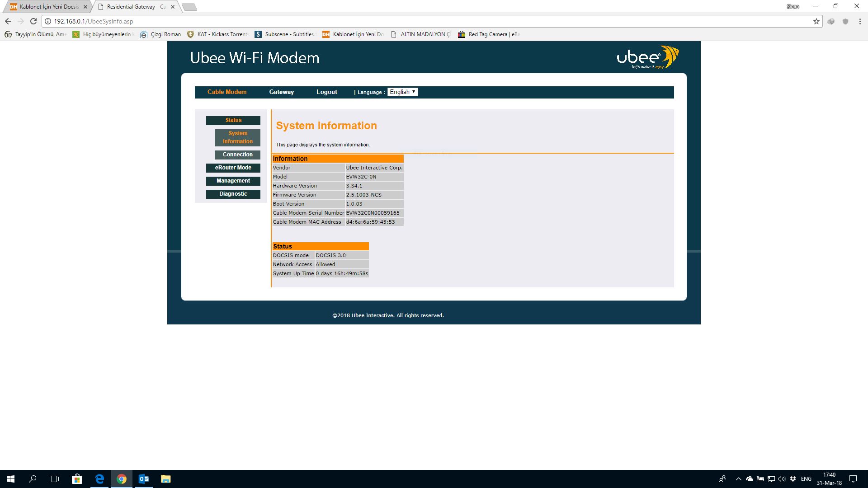Open the eRouter Mode sidebar page

[233, 168]
